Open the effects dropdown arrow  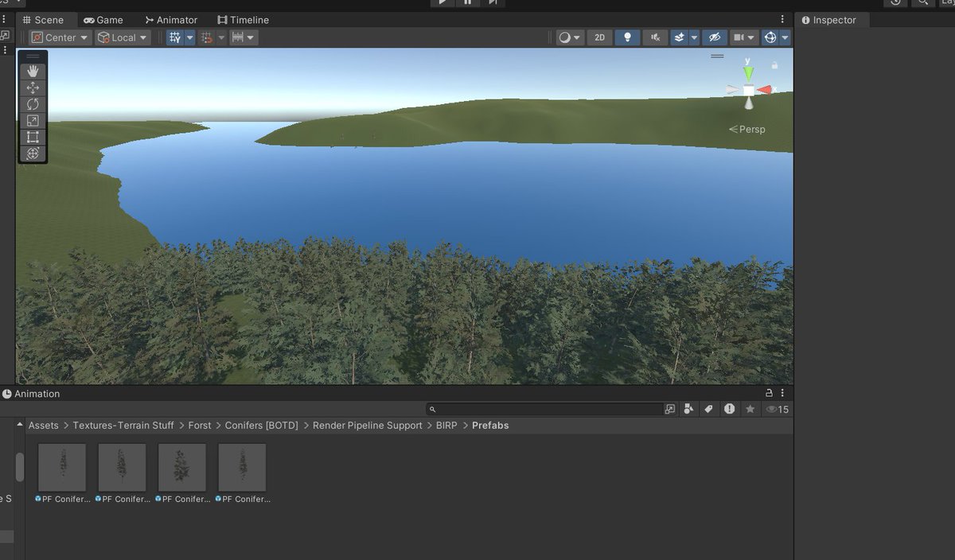point(694,37)
